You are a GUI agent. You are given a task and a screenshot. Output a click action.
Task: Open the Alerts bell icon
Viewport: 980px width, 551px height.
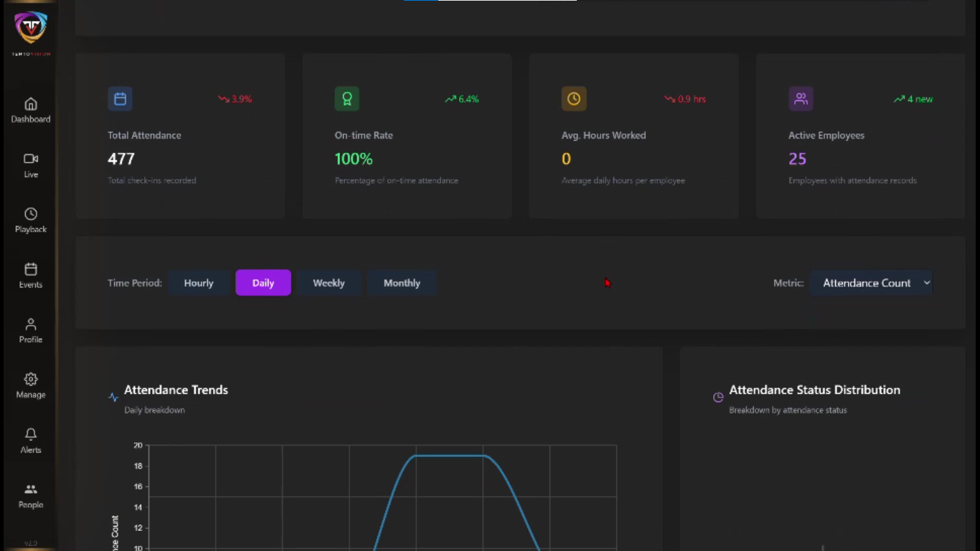(31, 434)
